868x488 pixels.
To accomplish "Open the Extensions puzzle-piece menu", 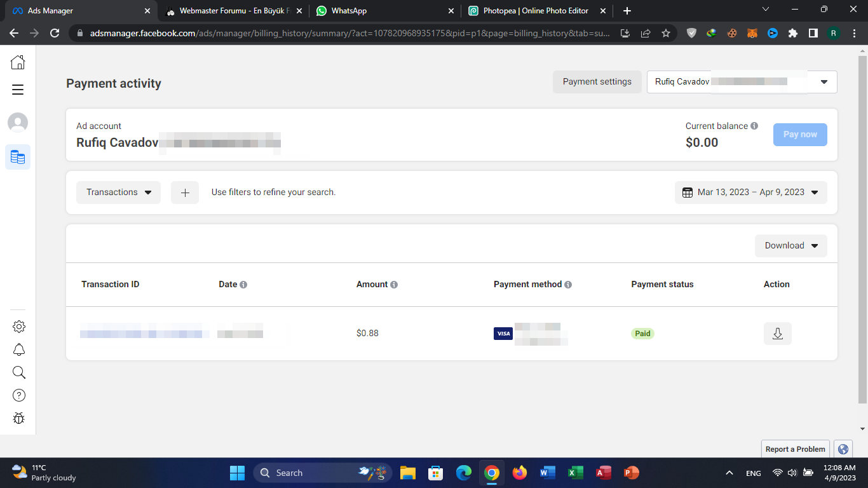I will click(x=793, y=33).
